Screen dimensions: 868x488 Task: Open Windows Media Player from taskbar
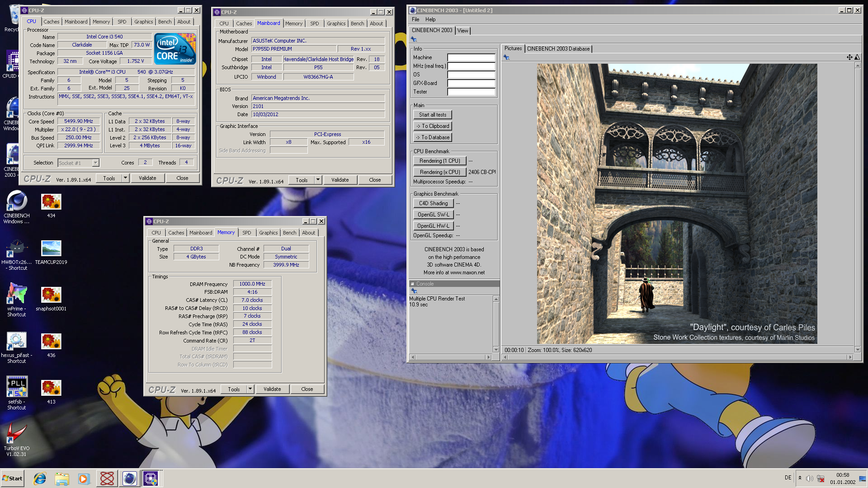pos(84,479)
